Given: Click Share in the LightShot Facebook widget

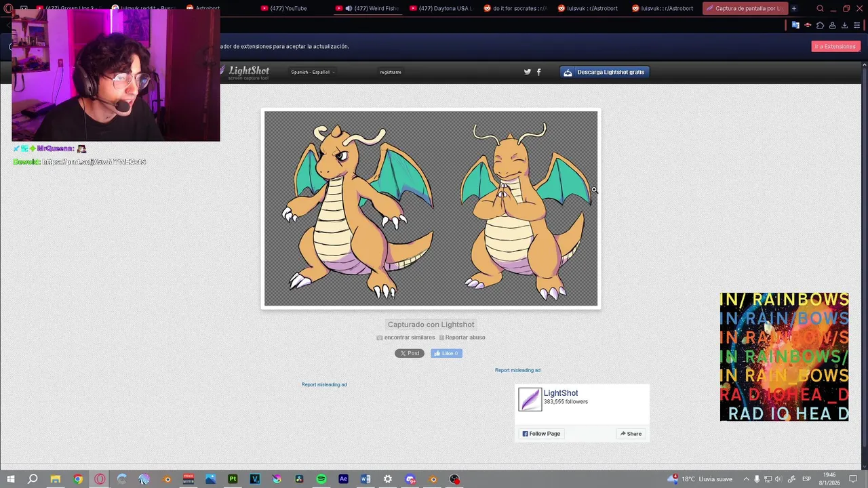Looking at the screenshot, I should (631, 434).
